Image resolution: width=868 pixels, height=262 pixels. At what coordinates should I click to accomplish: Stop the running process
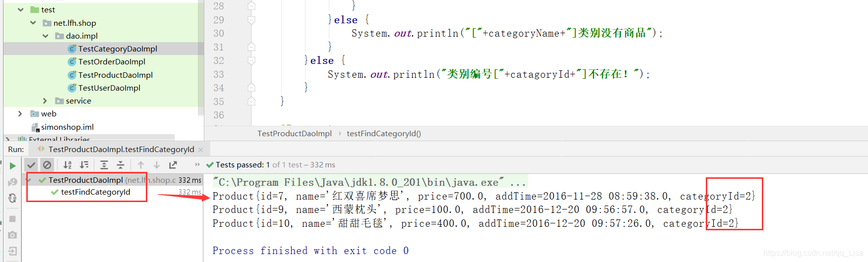tap(12, 219)
